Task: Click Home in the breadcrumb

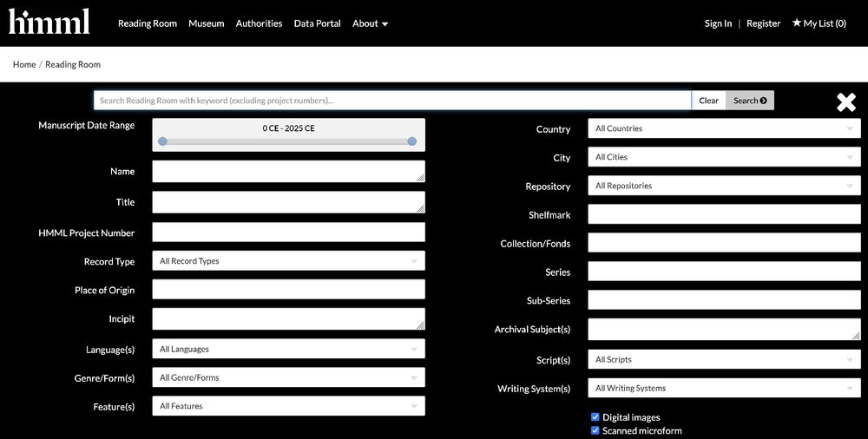Action: (x=24, y=64)
